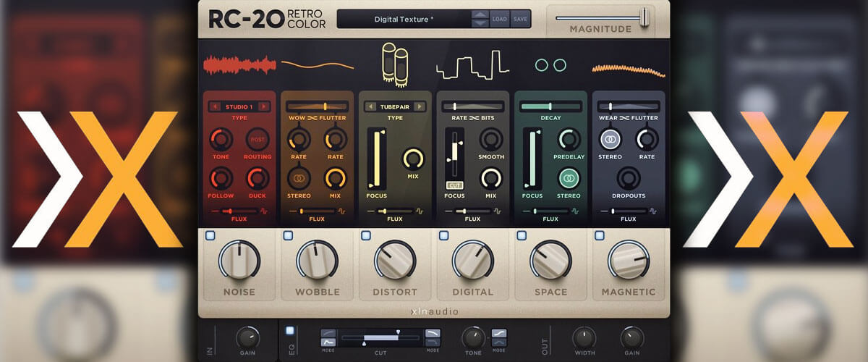
Task: Open the Digital Texture preset name box
Action: tap(404, 20)
